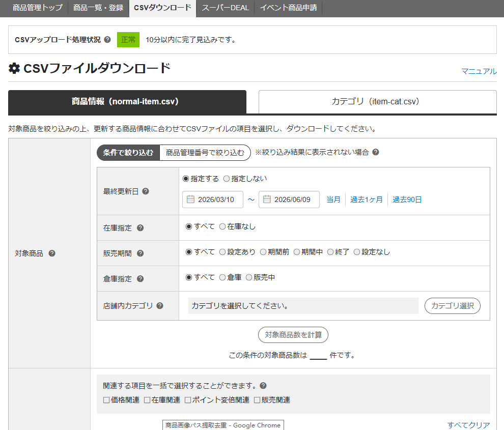The width and height of the screenshot is (504, 430).
Task: Open 商品管理トップ menu tab
Action: (38, 8)
